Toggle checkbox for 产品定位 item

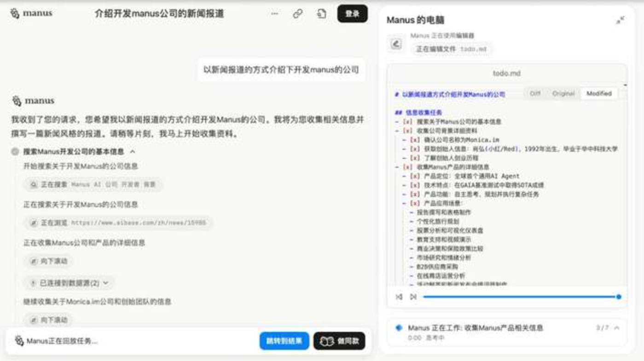(415, 176)
